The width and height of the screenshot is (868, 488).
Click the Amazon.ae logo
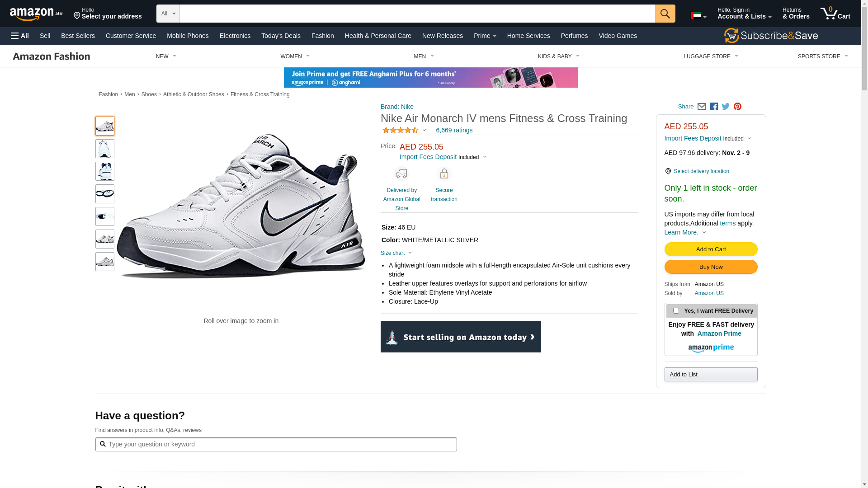pyautogui.click(x=36, y=14)
